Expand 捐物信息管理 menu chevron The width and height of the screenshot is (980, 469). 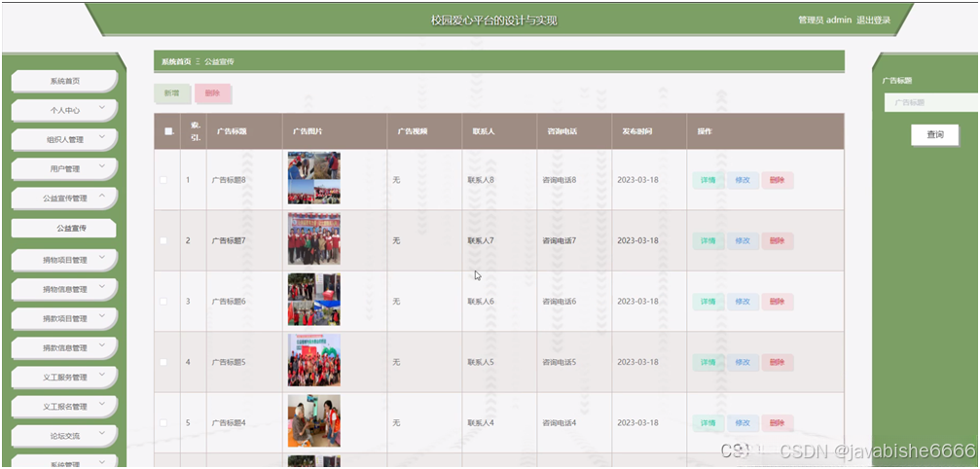pos(102,289)
